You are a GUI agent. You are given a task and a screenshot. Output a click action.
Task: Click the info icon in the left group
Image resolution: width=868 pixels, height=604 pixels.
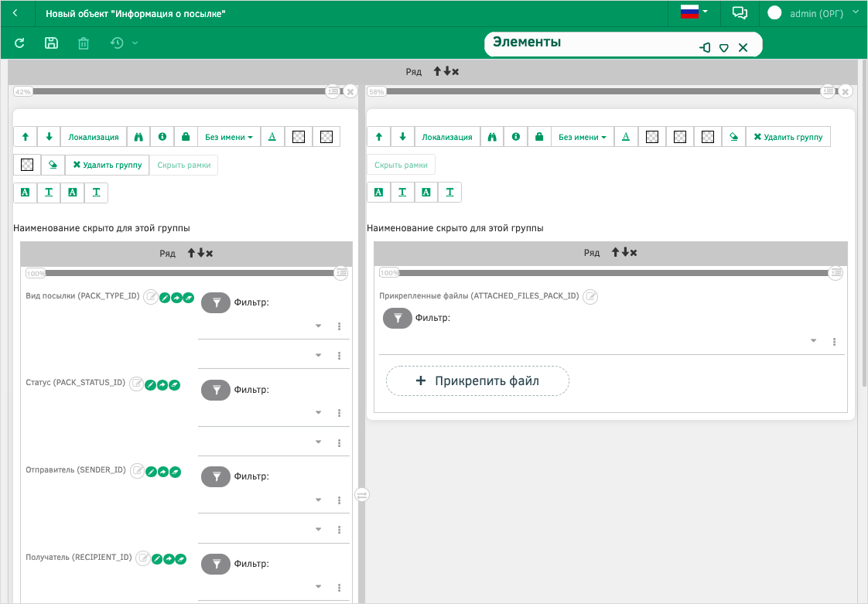coord(162,137)
